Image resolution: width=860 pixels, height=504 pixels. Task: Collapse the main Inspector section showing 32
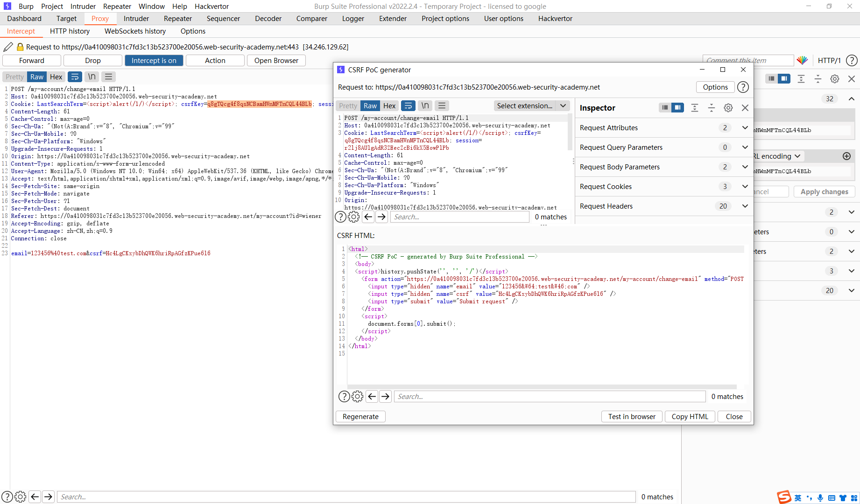[x=852, y=98]
